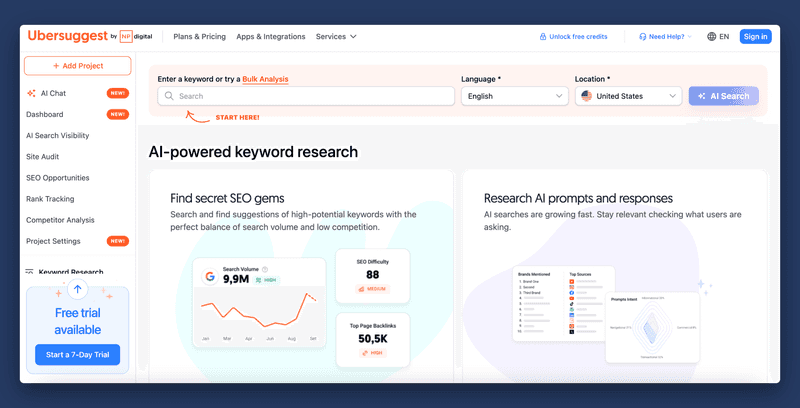Click the MEDIUM difficulty tag
The image size is (800, 408).
tap(372, 289)
